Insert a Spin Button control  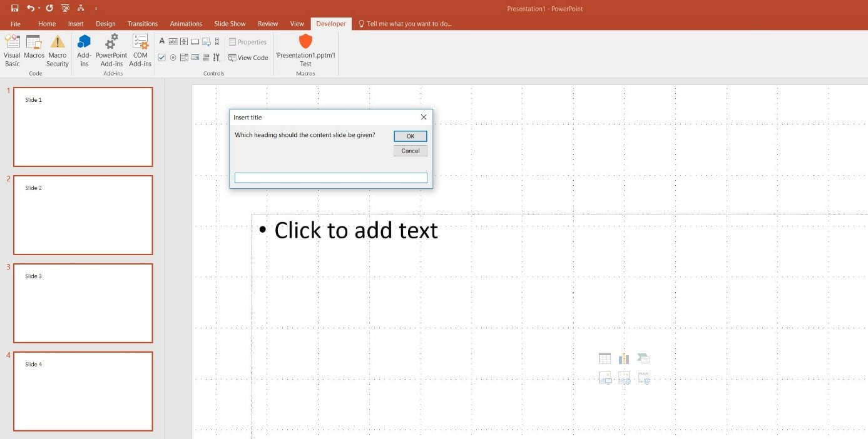[x=184, y=41]
